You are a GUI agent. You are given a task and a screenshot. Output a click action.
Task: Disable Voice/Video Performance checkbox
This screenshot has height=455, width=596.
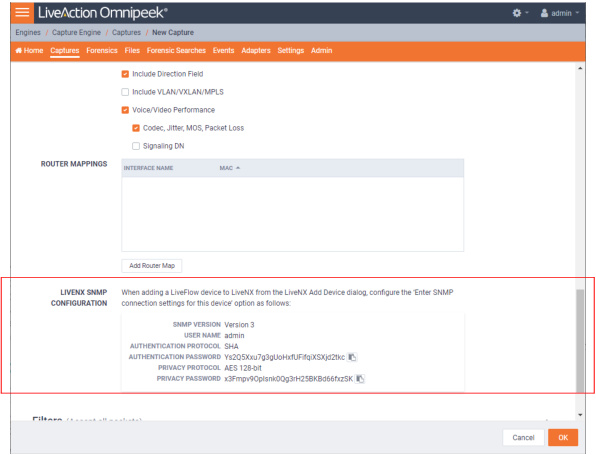[x=125, y=110]
